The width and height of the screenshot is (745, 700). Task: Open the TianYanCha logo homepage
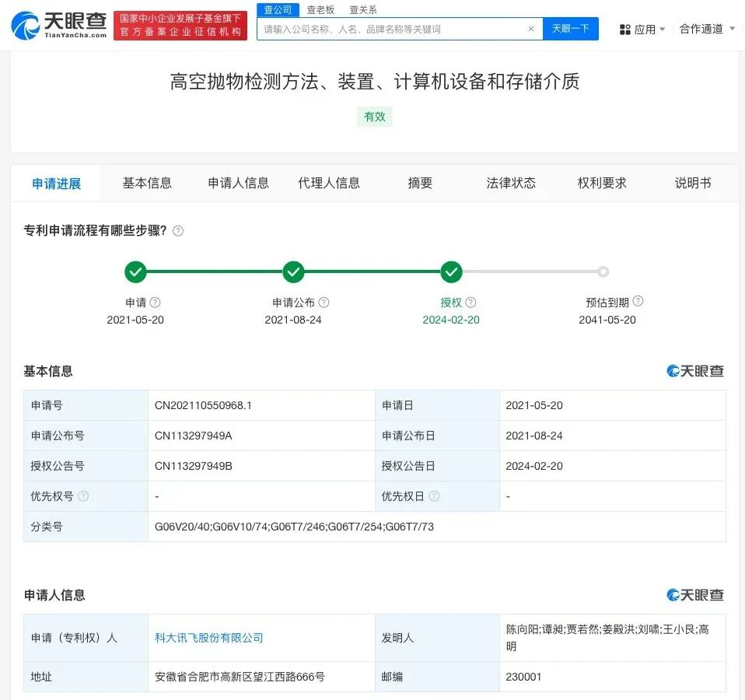coord(59,26)
